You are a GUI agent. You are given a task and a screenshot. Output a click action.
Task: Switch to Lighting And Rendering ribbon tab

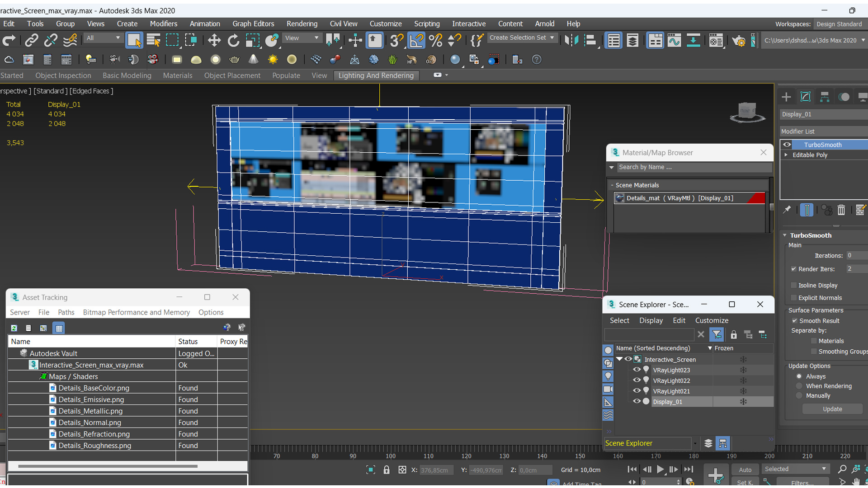(x=376, y=75)
